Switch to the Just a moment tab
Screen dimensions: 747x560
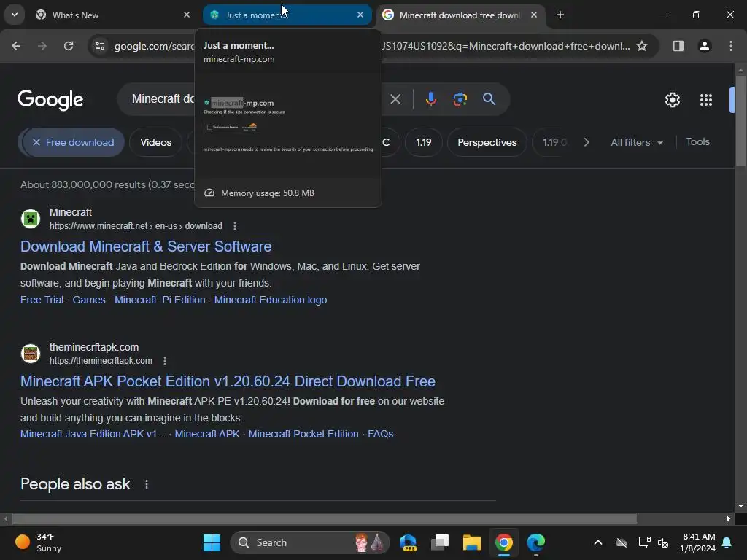287,15
